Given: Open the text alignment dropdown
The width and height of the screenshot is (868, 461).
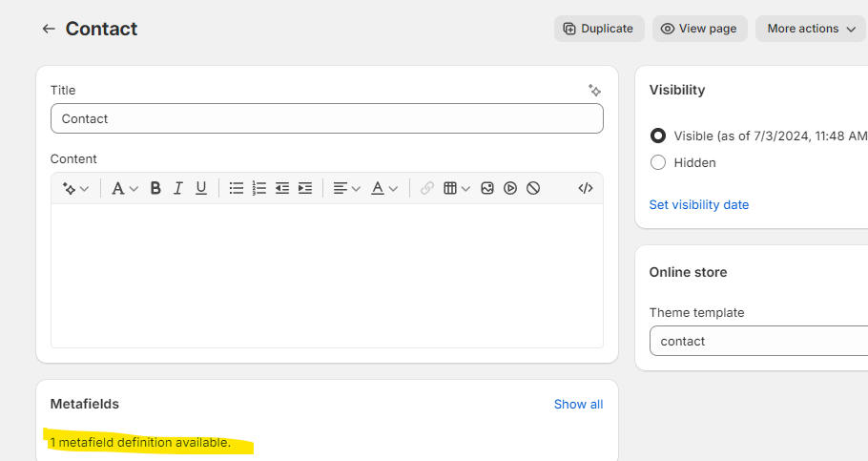Looking at the screenshot, I should [x=346, y=188].
